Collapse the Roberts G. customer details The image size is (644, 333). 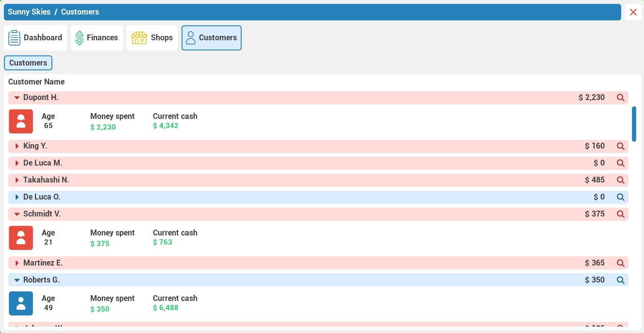coord(17,280)
